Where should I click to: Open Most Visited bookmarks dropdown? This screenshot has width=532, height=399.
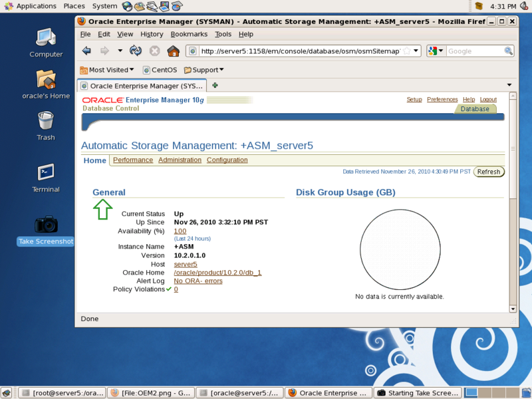coord(107,70)
